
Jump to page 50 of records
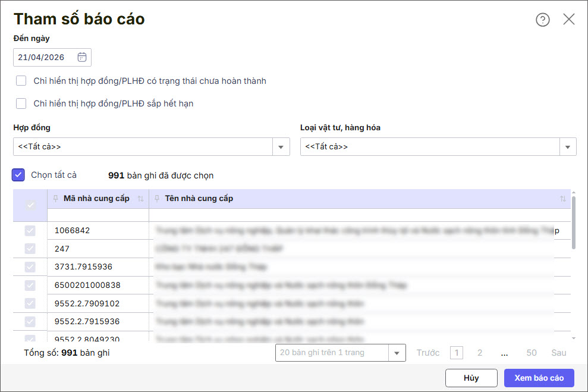pyautogui.click(x=532, y=353)
